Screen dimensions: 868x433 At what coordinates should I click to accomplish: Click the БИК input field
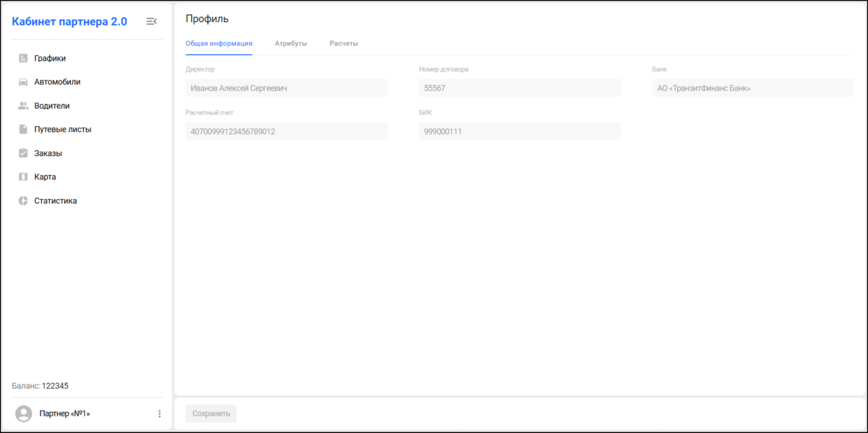519,131
